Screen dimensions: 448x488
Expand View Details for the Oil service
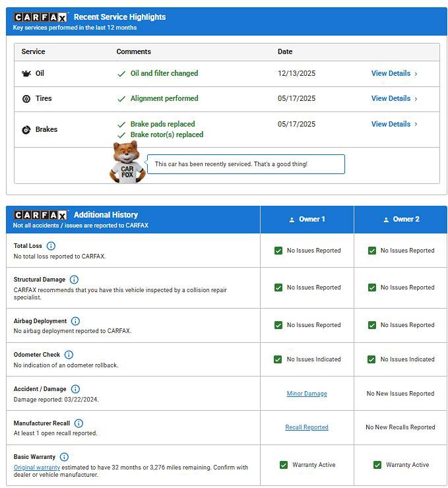(x=394, y=74)
